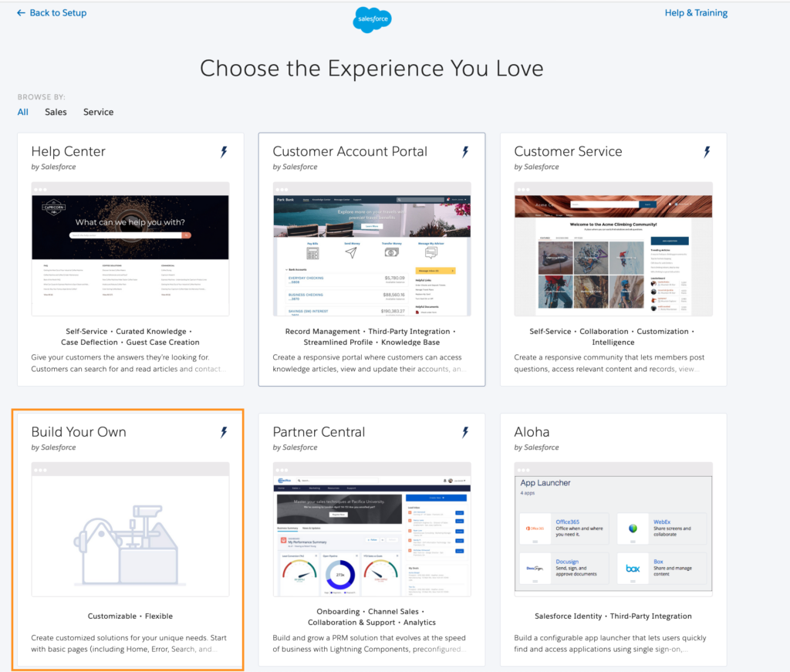The width and height of the screenshot is (790, 672).
Task: Click the lightning bolt icon on Aloha card
Action: point(707,432)
